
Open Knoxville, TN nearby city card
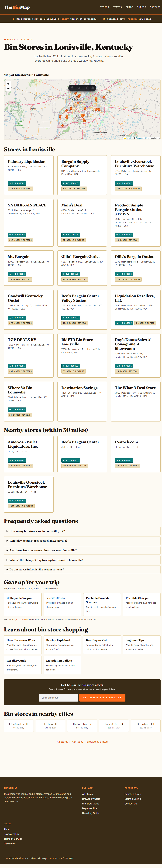[x=114, y=725]
